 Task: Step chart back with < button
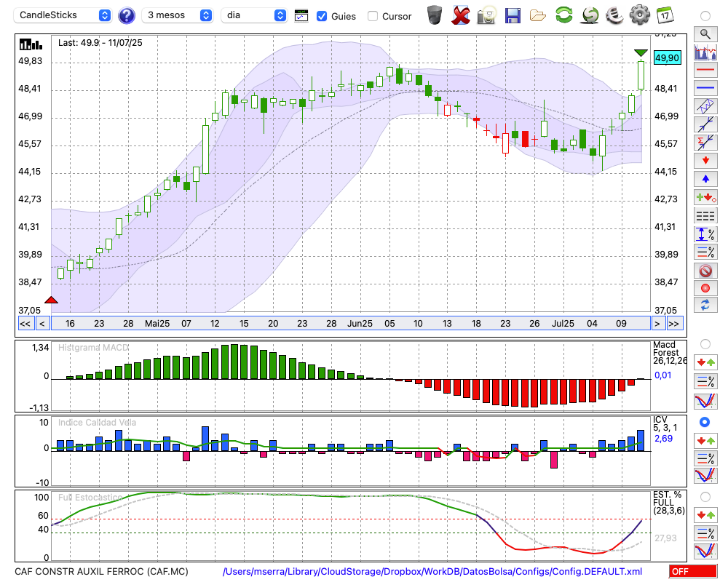(x=42, y=324)
